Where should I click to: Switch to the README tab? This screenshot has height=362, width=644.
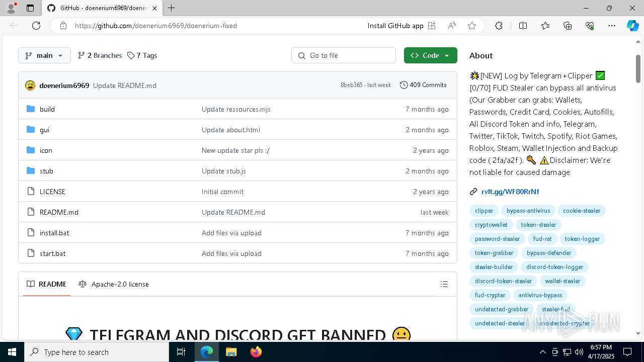coord(46,284)
